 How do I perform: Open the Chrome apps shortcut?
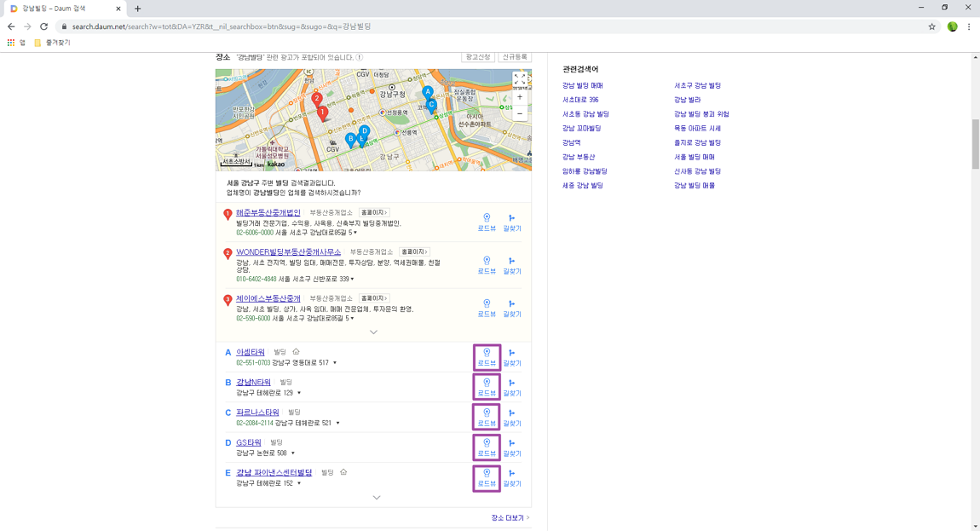point(15,43)
